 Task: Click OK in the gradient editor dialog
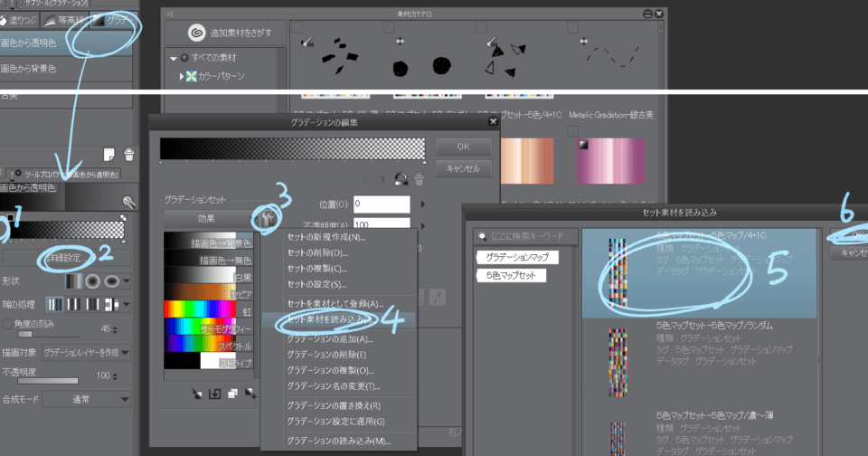pyautogui.click(x=463, y=147)
